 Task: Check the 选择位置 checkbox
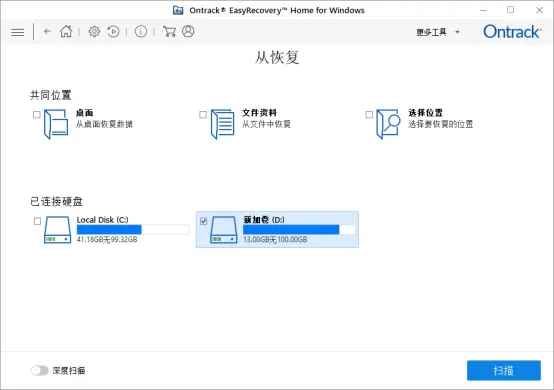[x=369, y=114]
